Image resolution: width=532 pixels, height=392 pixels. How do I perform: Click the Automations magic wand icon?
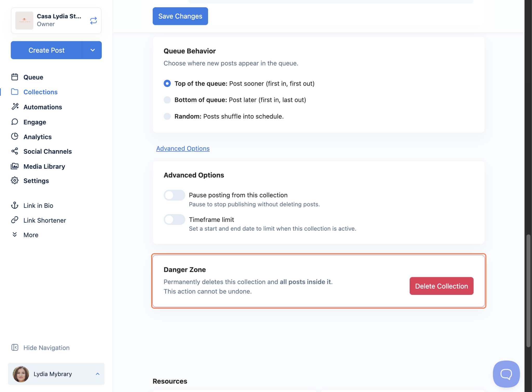point(15,107)
